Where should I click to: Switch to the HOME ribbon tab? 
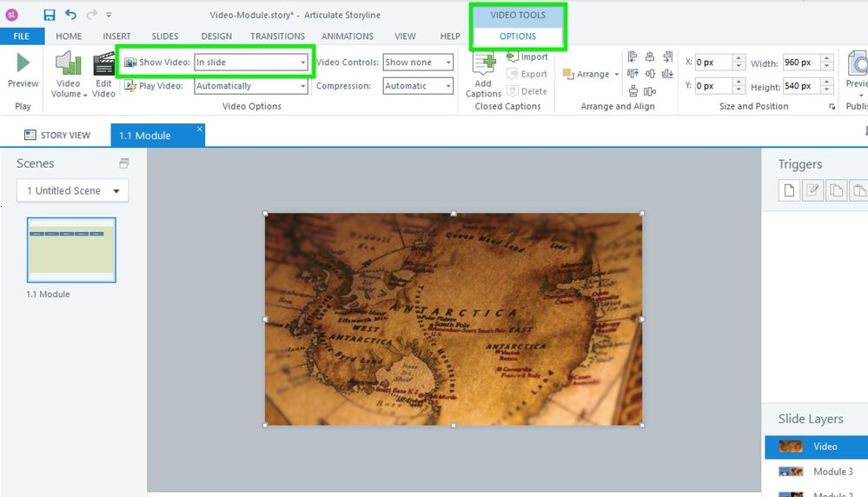(x=69, y=36)
